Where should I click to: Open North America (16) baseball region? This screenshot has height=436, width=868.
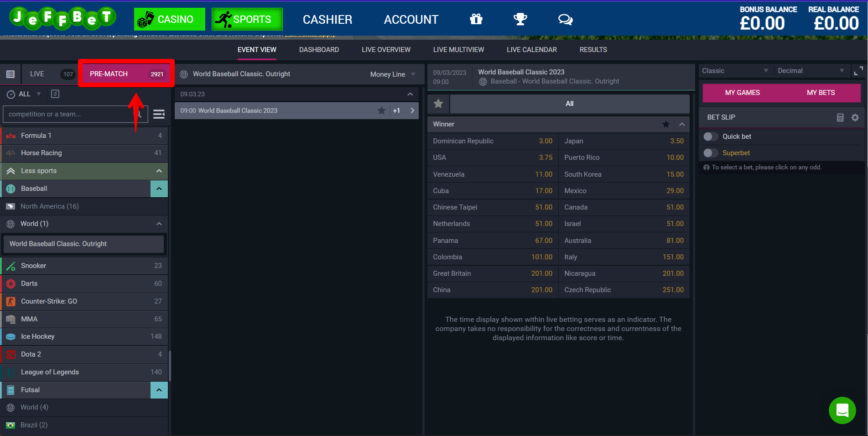(84, 206)
